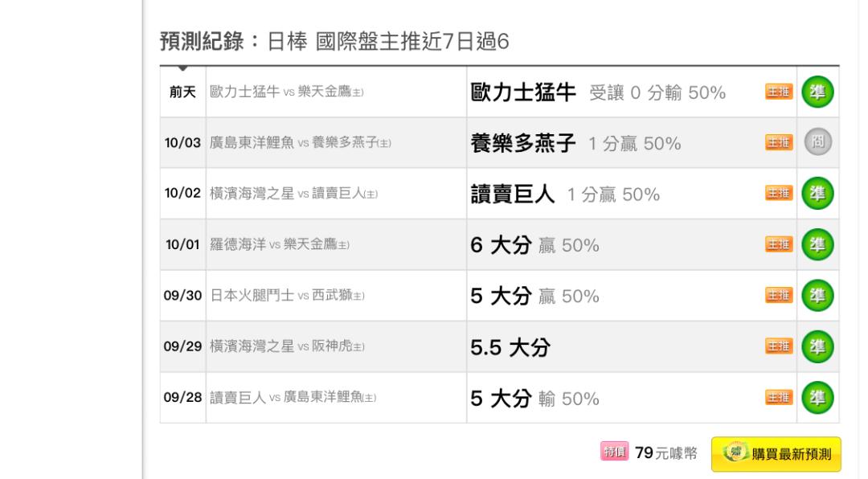The image size is (868, 479).
Task: Click the orange 主推 tag in 10/03 row
Action: pyautogui.click(x=779, y=142)
